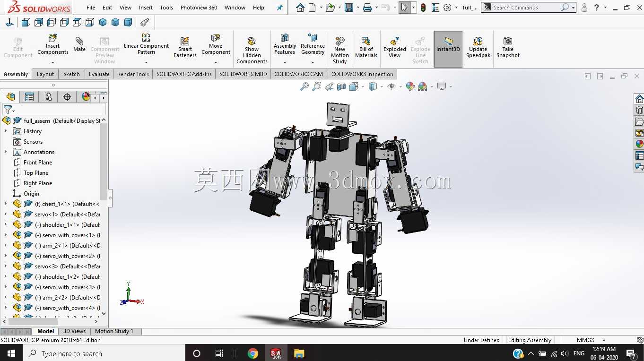Screen dimensions: 644x361
Task: Toggle Instant3D mode
Action: (448, 49)
